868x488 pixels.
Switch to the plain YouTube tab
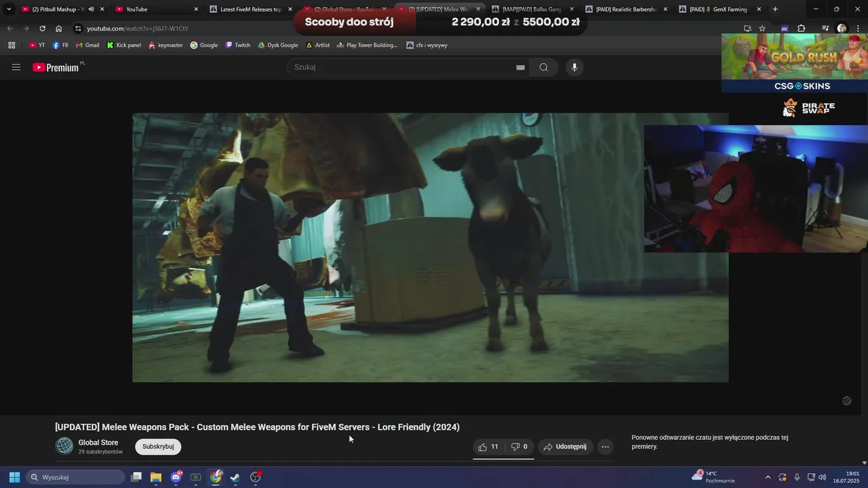tap(156, 9)
